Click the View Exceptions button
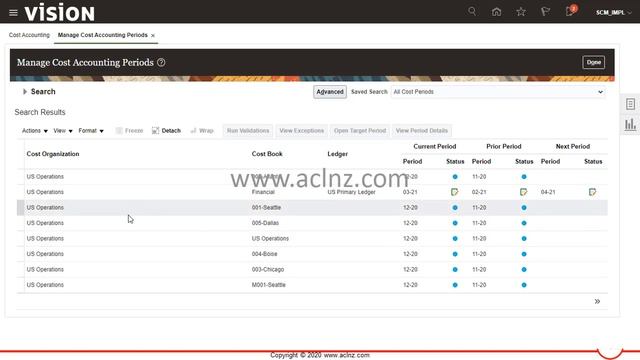This screenshot has width=640, height=360. 302,131
